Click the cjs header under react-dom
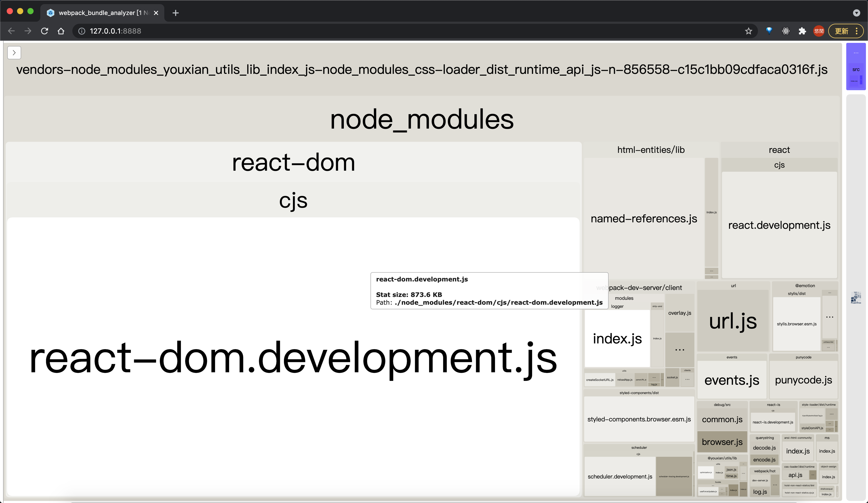868x503 pixels. pyautogui.click(x=293, y=200)
